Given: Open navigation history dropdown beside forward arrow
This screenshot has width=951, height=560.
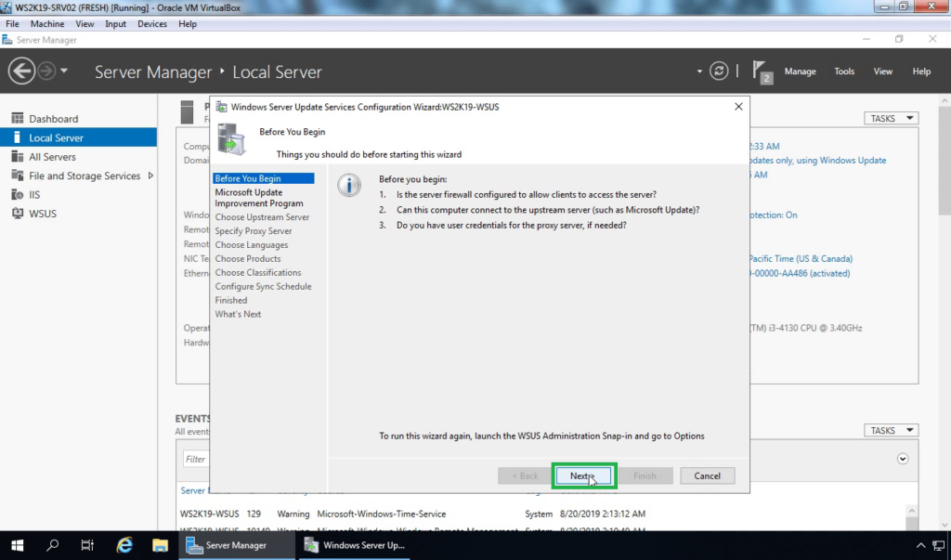Looking at the screenshot, I should pyautogui.click(x=64, y=71).
